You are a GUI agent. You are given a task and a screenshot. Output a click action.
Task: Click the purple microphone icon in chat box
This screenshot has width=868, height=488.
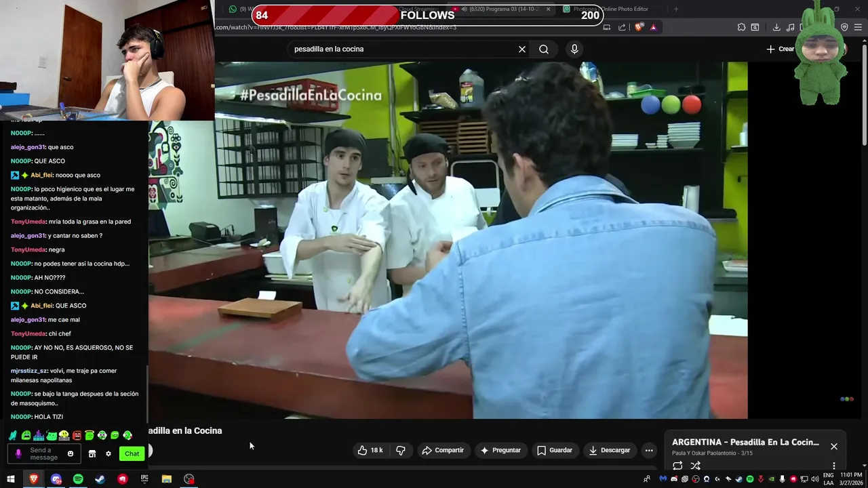click(x=18, y=453)
